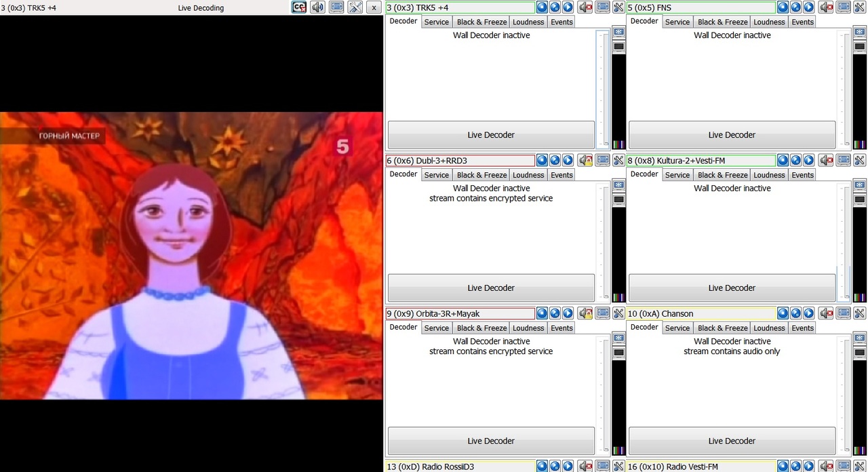Toggle mute on FNS panel
Screen dimensions: 868x472
coord(826,7)
